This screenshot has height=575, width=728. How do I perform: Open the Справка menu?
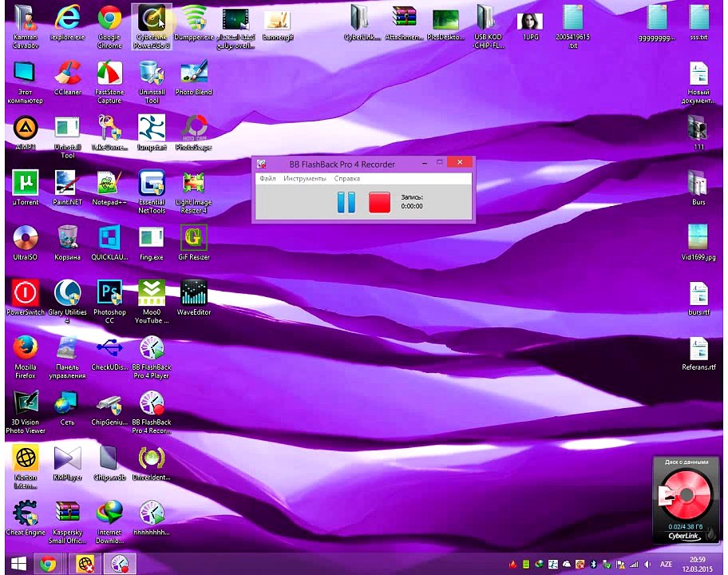(x=346, y=178)
